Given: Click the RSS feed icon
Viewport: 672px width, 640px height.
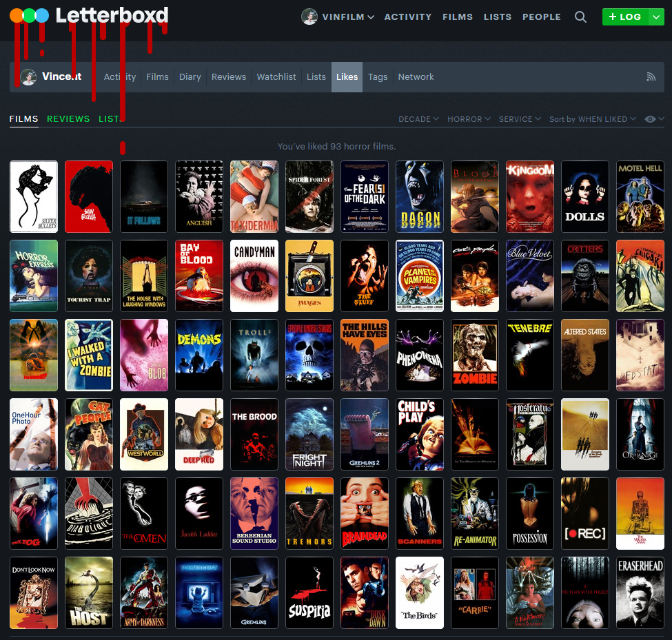Looking at the screenshot, I should (x=651, y=76).
